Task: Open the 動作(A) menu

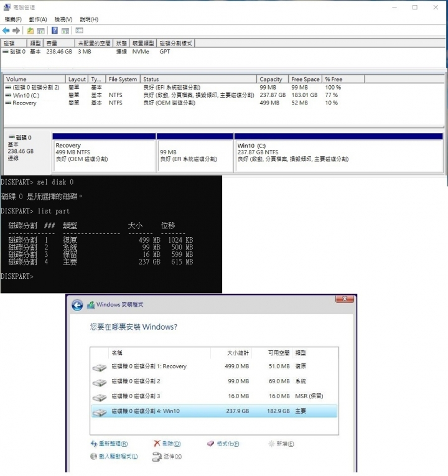Action: coord(38,19)
